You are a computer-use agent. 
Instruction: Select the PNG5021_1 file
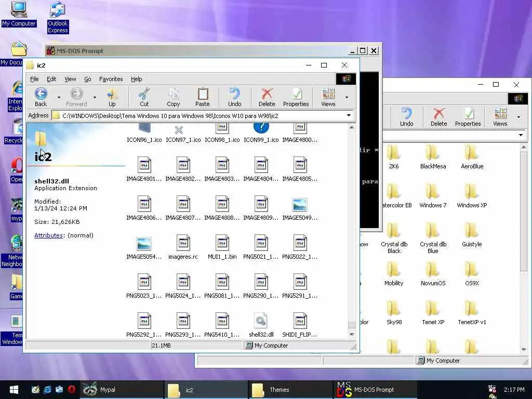coord(261,242)
